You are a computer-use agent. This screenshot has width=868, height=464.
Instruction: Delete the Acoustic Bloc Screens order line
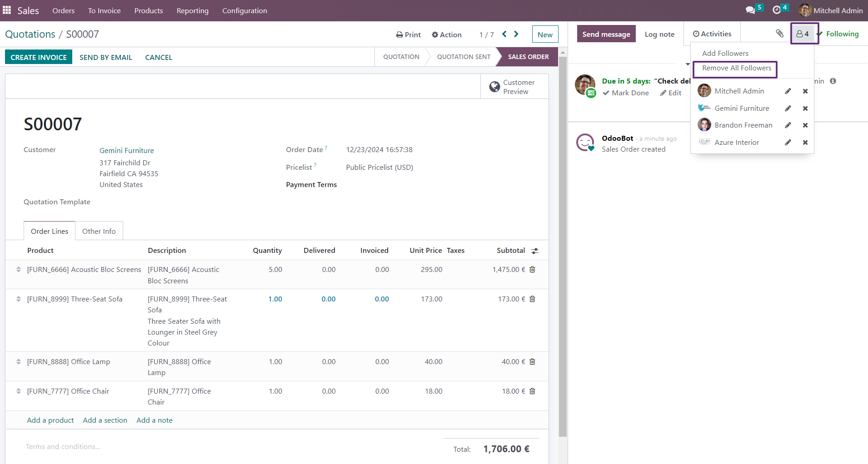click(533, 269)
